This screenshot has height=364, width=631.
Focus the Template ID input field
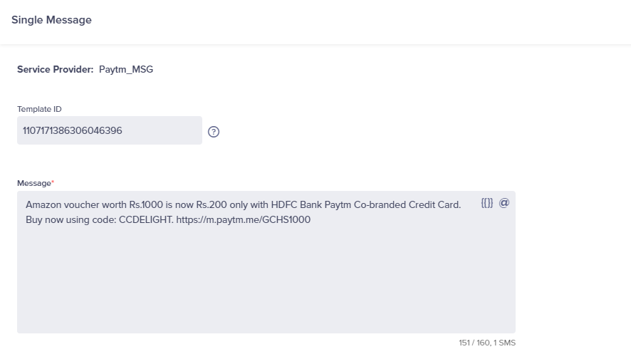click(x=110, y=130)
